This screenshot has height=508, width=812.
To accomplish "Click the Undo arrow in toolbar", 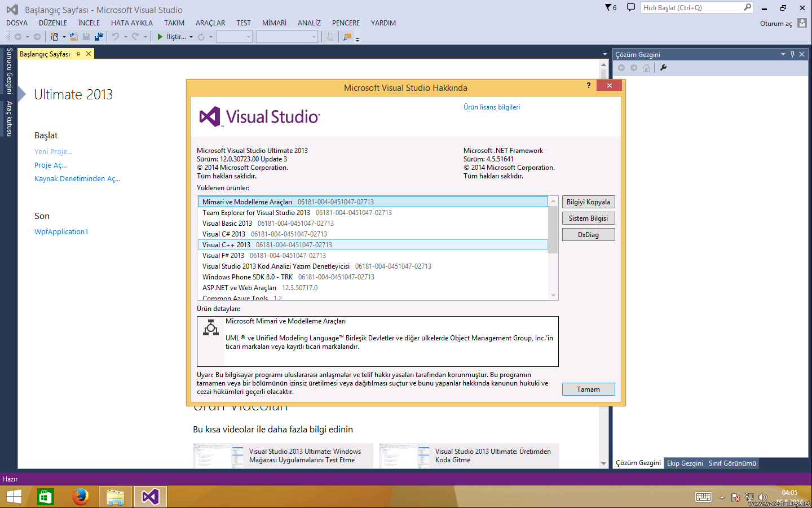I will [x=115, y=37].
